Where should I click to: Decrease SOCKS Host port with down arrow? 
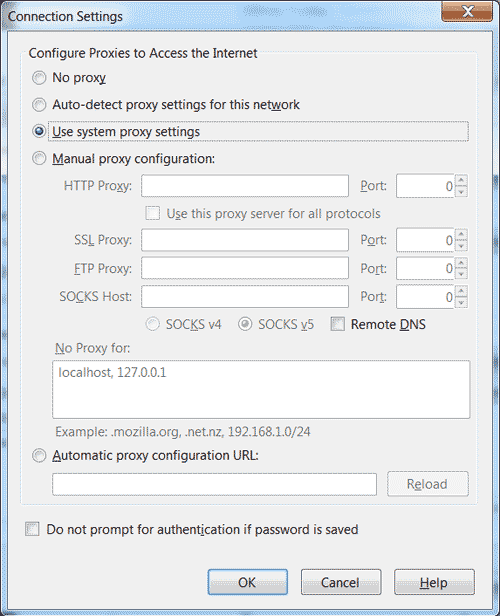461,303
